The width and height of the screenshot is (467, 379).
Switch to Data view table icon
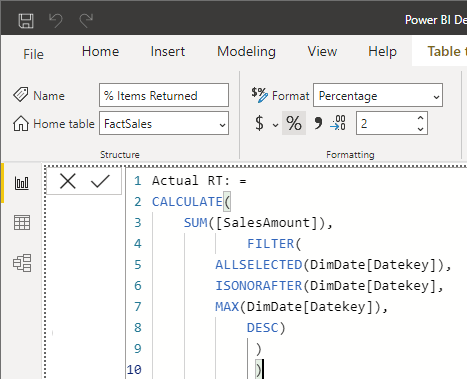coord(22,223)
